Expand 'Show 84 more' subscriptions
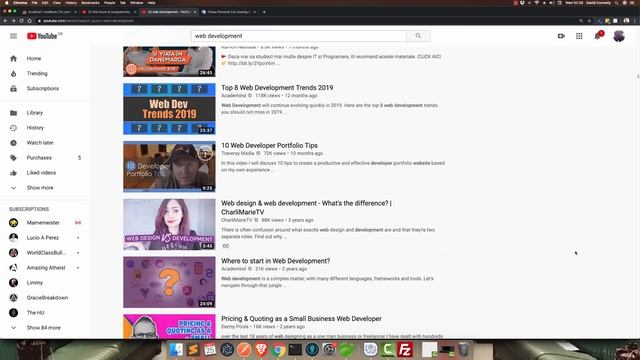Viewport: 640px width, 360px height. click(45, 328)
